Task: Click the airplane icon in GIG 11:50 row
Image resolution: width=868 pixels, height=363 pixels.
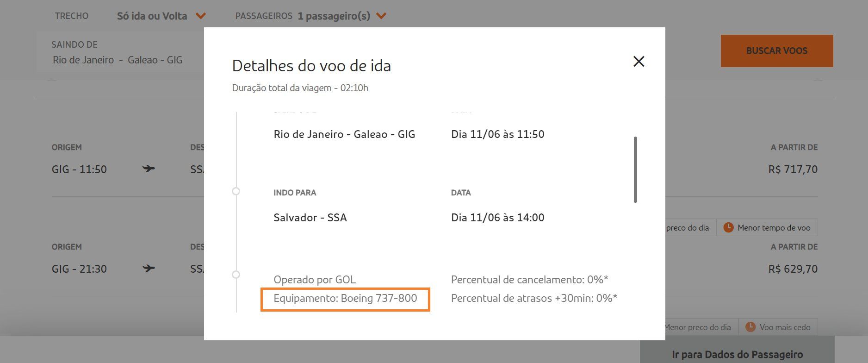Action: [149, 169]
